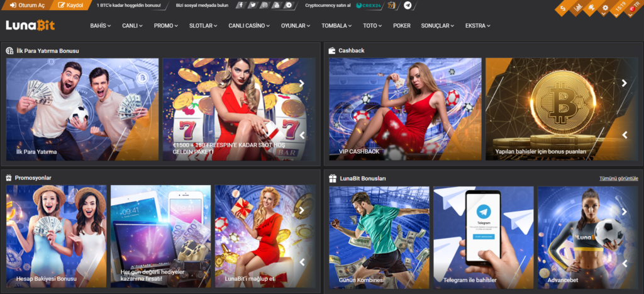Next slide in Promosyonlar carousel
644x294 pixels.
(x=302, y=210)
